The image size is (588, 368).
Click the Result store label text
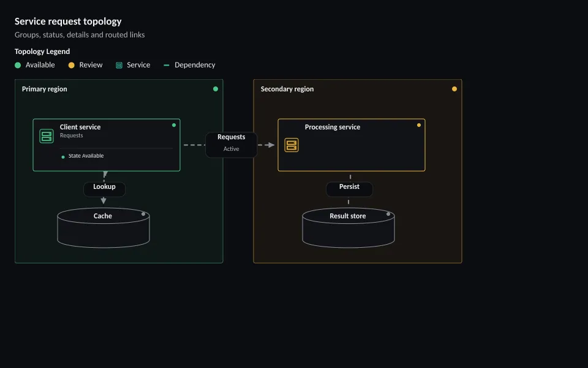tap(348, 216)
